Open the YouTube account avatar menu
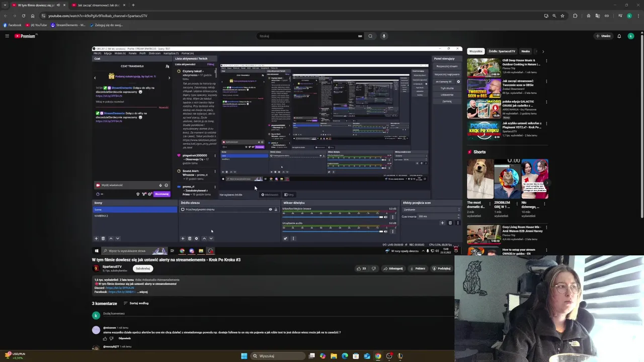This screenshot has width=644, height=362. coord(631,36)
